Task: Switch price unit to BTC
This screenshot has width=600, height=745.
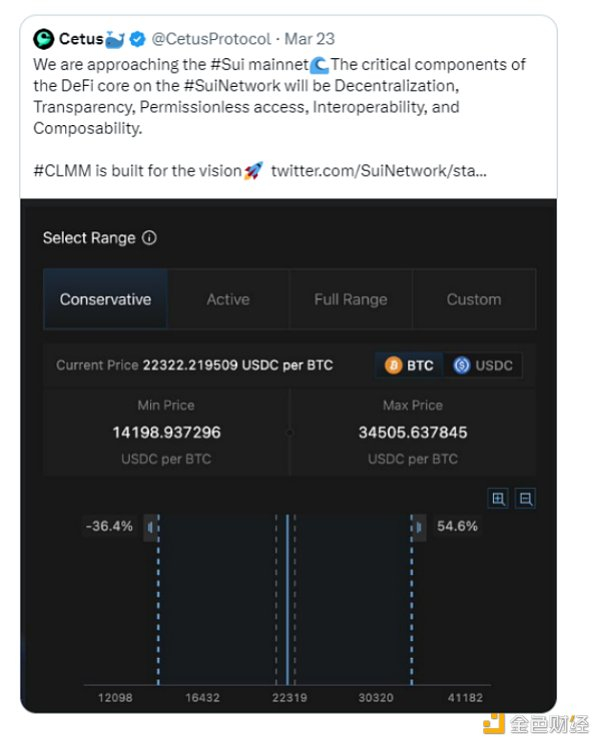Action: click(410, 365)
